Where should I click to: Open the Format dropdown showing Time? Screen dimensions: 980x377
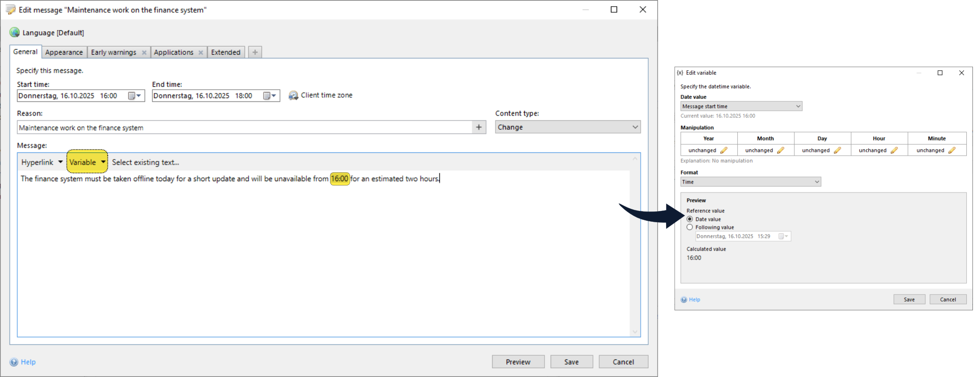point(750,182)
